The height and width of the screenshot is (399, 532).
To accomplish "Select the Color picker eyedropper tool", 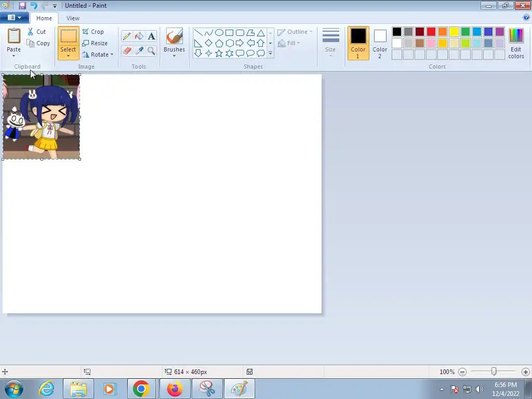I will [x=139, y=51].
